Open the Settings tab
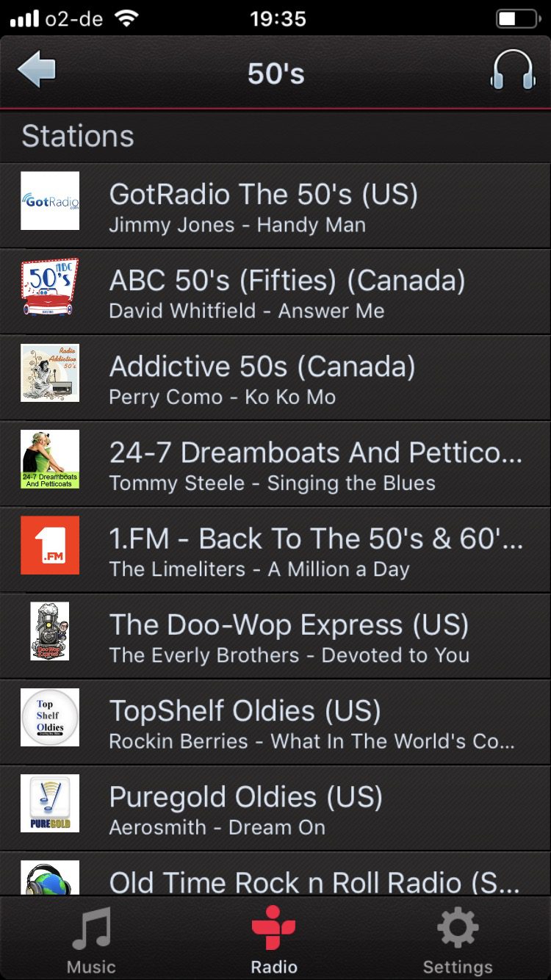Image resolution: width=551 pixels, height=980 pixels. [458, 938]
